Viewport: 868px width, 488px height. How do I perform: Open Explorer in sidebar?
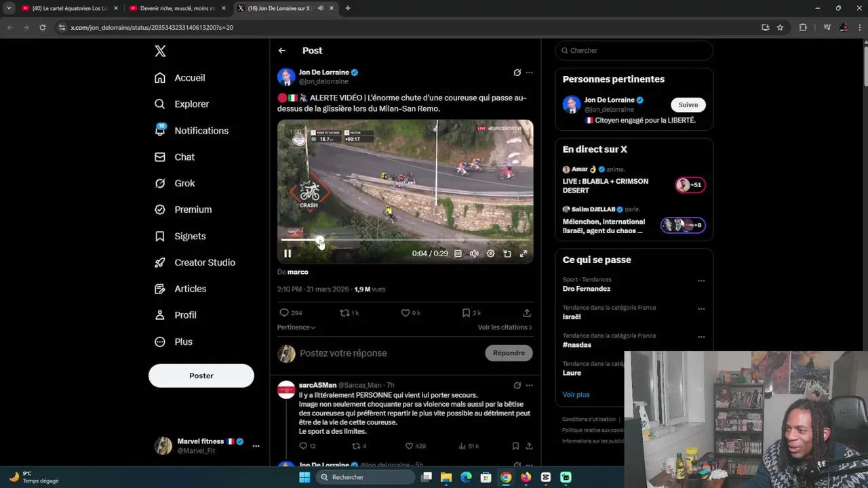182,104
